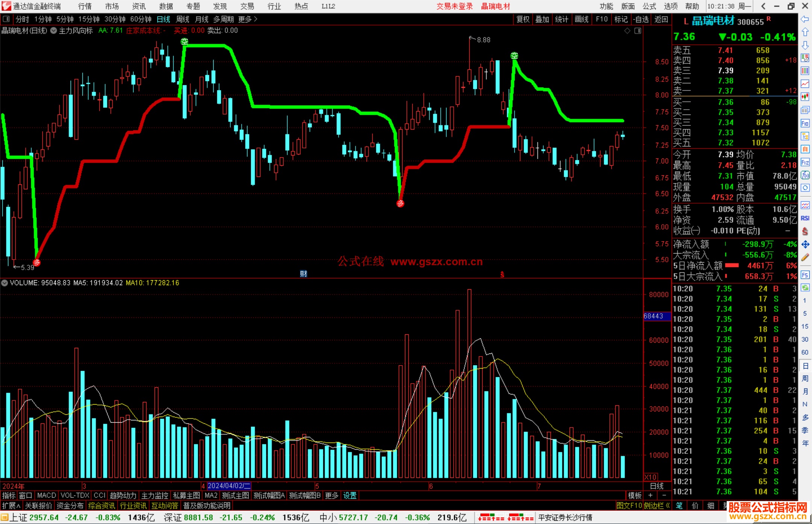Toggle the 主力风向标 indicator circle button

(x=53, y=30)
